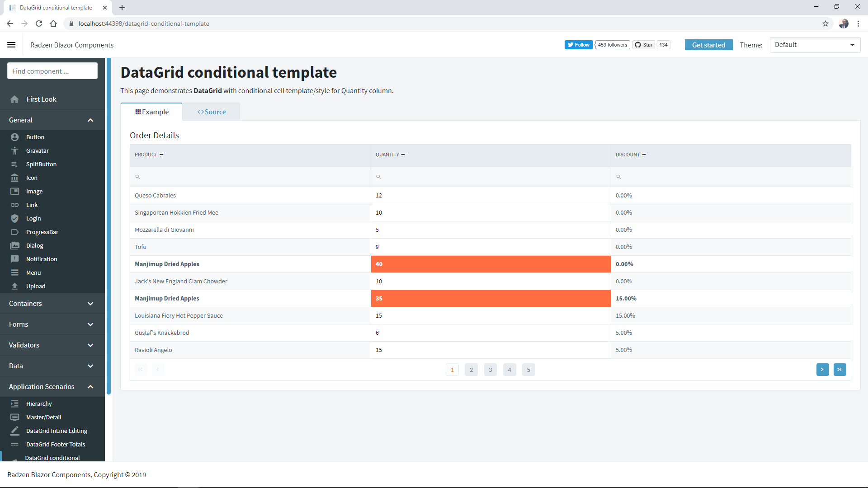Click the Dialog component icon

coord(15,245)
